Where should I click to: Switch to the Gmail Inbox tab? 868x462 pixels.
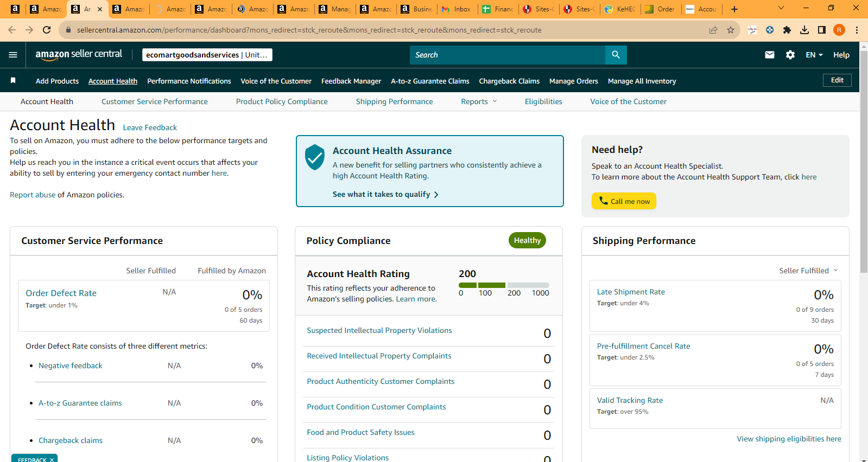click(458, 9)
